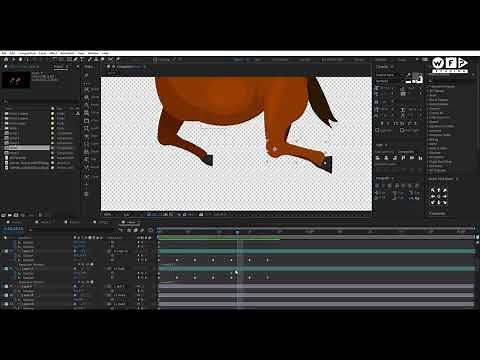Click the up arrow in anchor grid
This screenshot has width=480, height=360.
click(x=438, y=190)
